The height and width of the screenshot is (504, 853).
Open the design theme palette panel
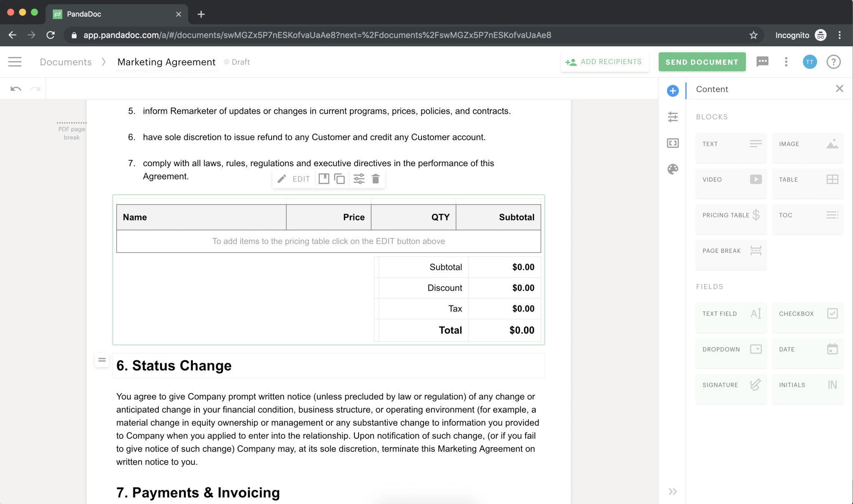tap(672, 169)
